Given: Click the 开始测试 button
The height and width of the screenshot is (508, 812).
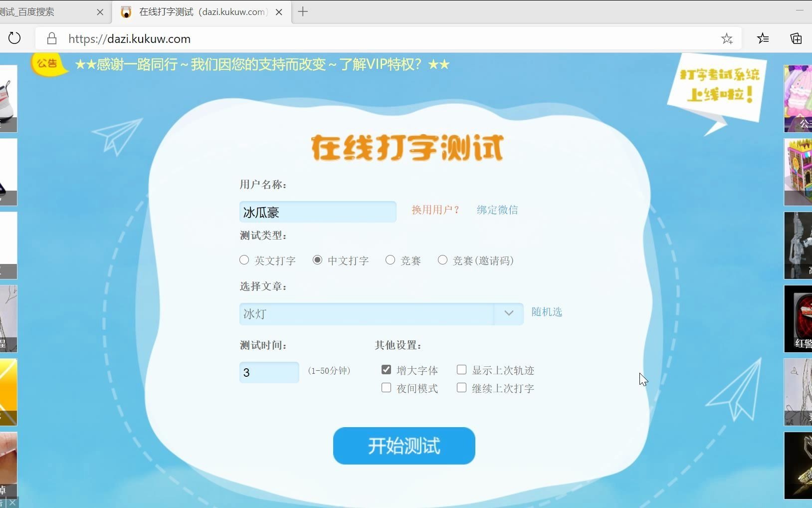Looking at the screenshot, I should click(x=404, y=446).
